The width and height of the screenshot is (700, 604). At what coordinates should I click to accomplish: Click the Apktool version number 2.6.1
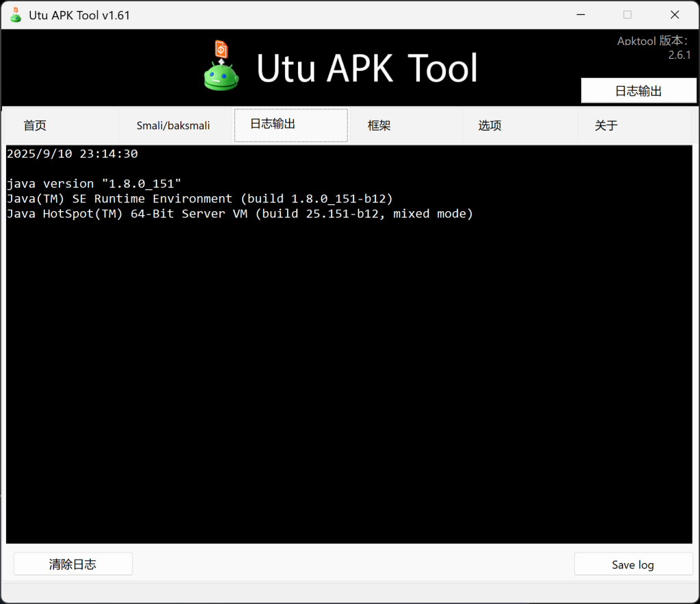click(679, 55)
